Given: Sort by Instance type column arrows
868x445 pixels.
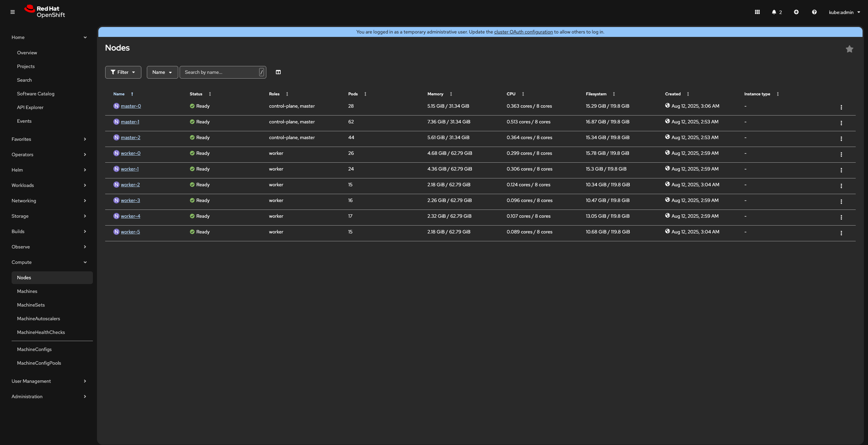Looking at the screenshot, I should [x=778, y=94].
